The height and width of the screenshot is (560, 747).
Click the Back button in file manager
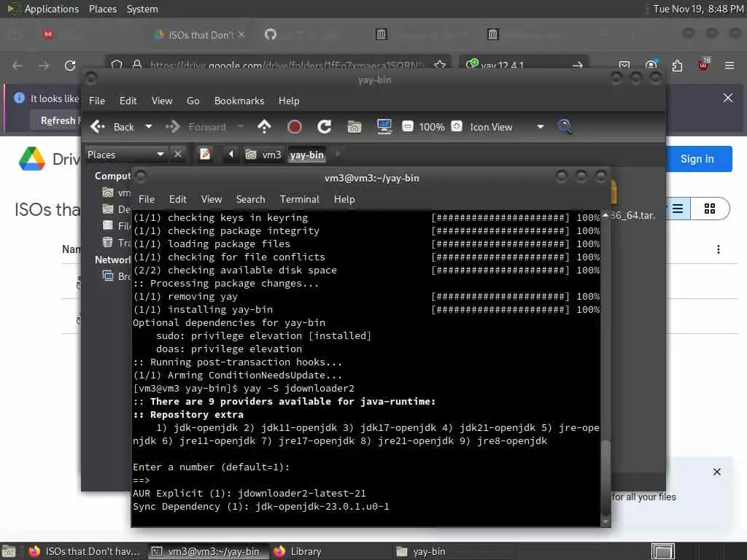pos(112,127)
